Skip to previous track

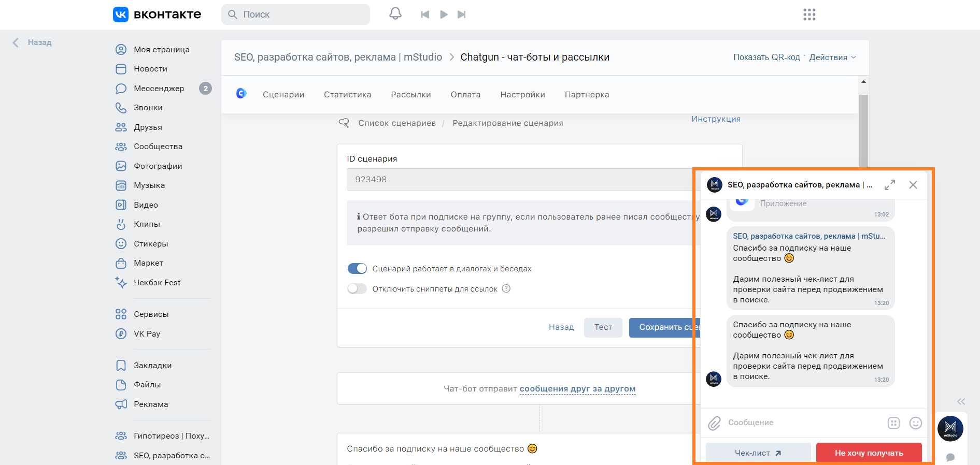tap(425, 14)
